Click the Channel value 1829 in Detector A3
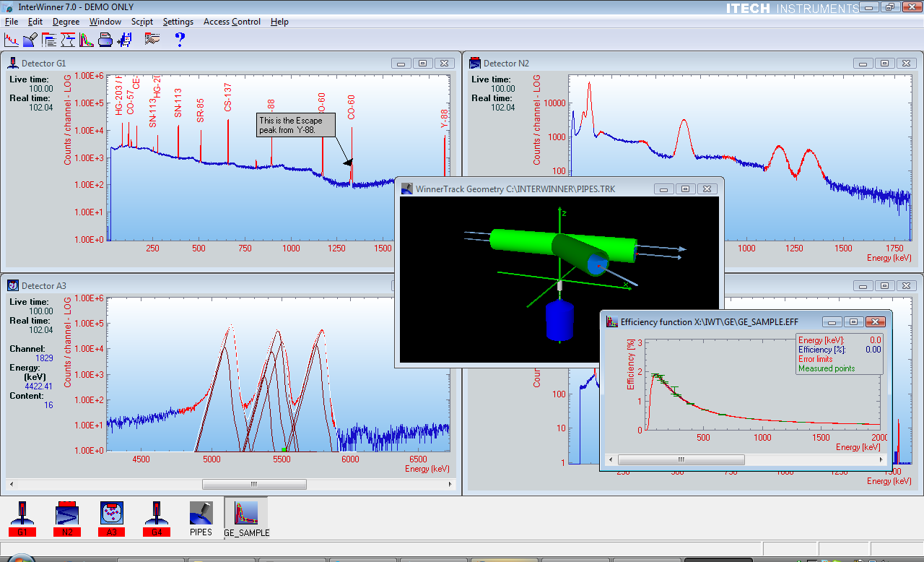Screen dimensions: 924x562 [x=44, y=358]
